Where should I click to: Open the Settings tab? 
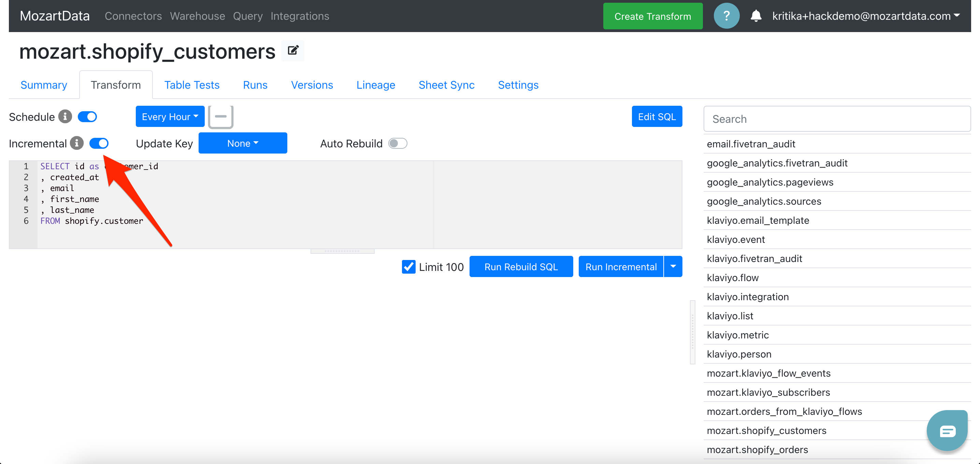(x=518, y=85)
